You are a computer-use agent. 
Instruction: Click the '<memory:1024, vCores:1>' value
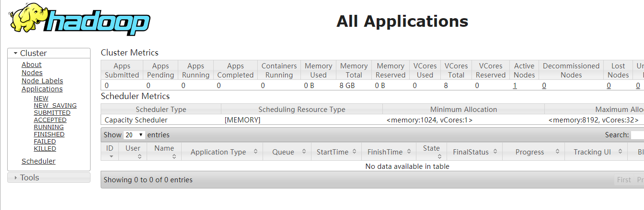[429, 120]
